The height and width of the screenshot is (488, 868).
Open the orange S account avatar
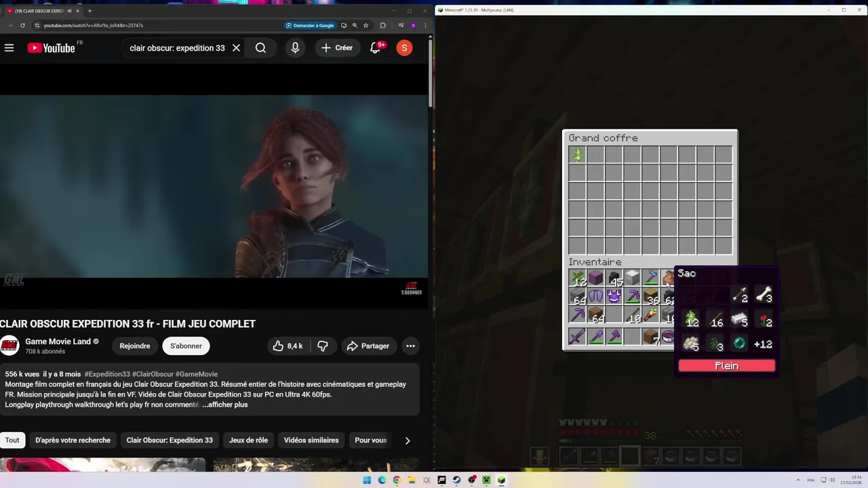[x=404, y=47]
